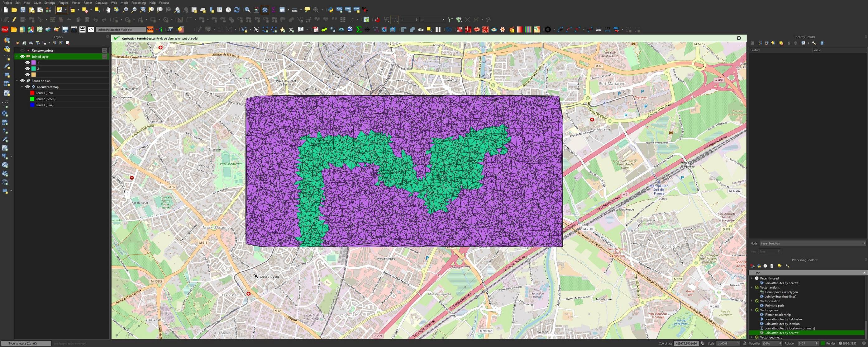Click Add Group icon in Layers panel
868x347 pixels.
(24, 43)
